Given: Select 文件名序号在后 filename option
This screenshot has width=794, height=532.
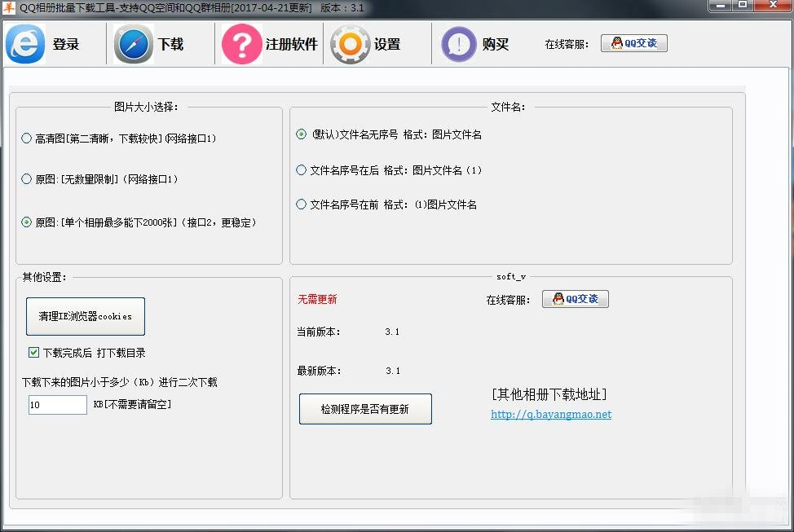Looking at the screenshot, I should tap(389, 170).
